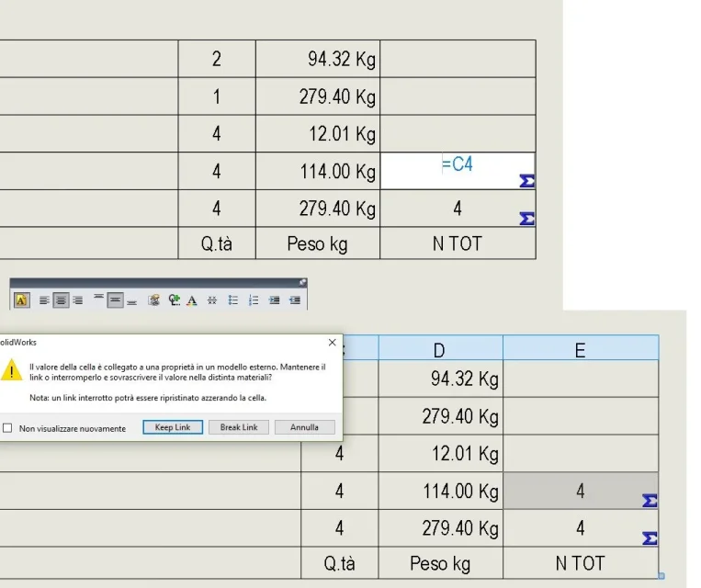Select the upper table's '114.00 Kg' cell
701x588 pixels.
coord(318,171)
